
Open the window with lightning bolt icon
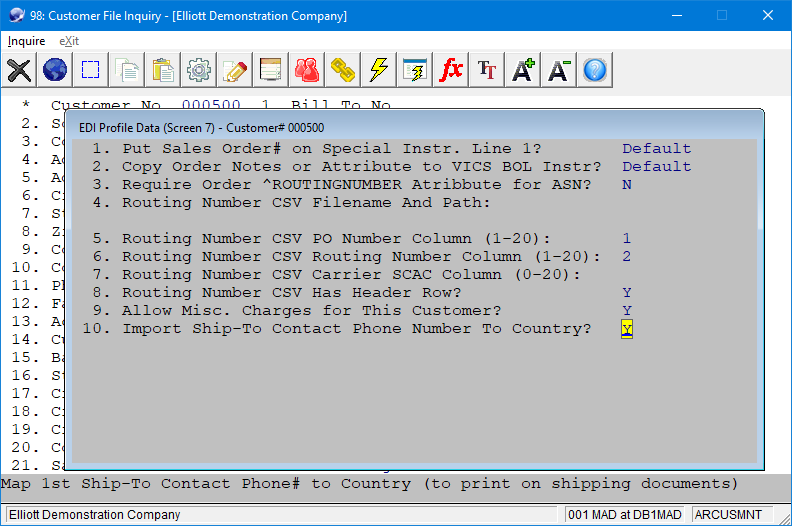(415, 70)
